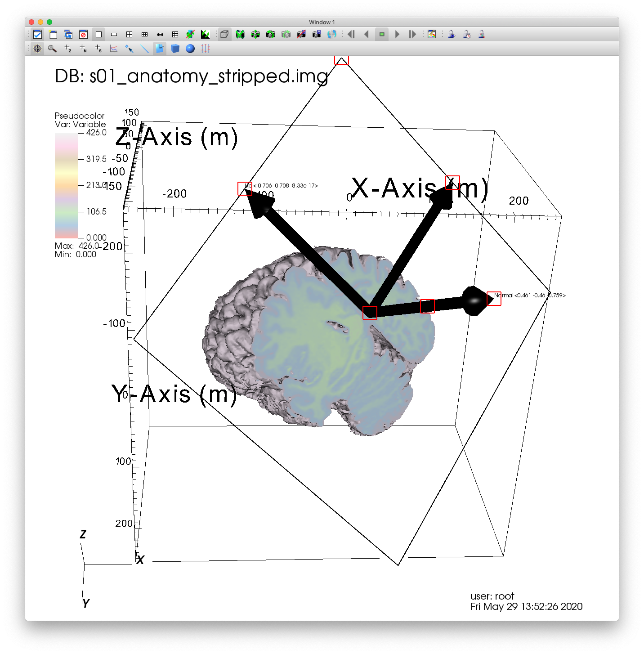Toggle the line tool
Viewport: 644px width, 654px height.
click(x=144, y=49)
